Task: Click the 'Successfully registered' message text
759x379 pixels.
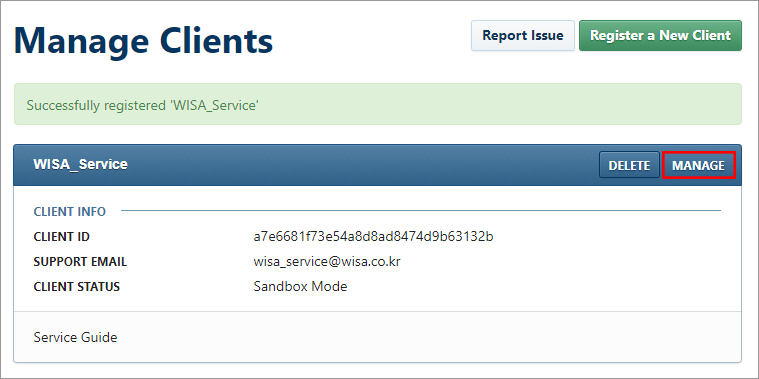Action: pos(142,105)
